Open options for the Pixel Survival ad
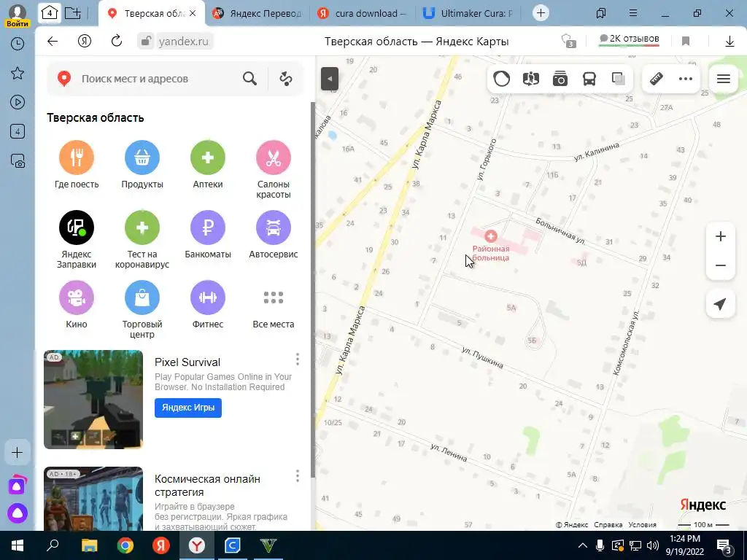This screenshot has height=560, width=747. (x=298, y=359)
